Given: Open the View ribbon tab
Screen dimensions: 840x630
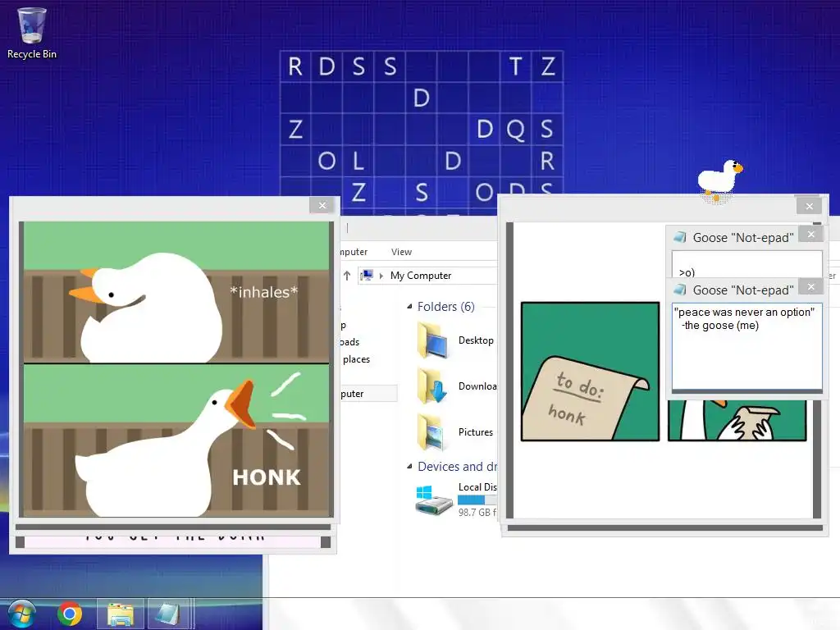Looking at the screenshot, I should pos(401,252).
